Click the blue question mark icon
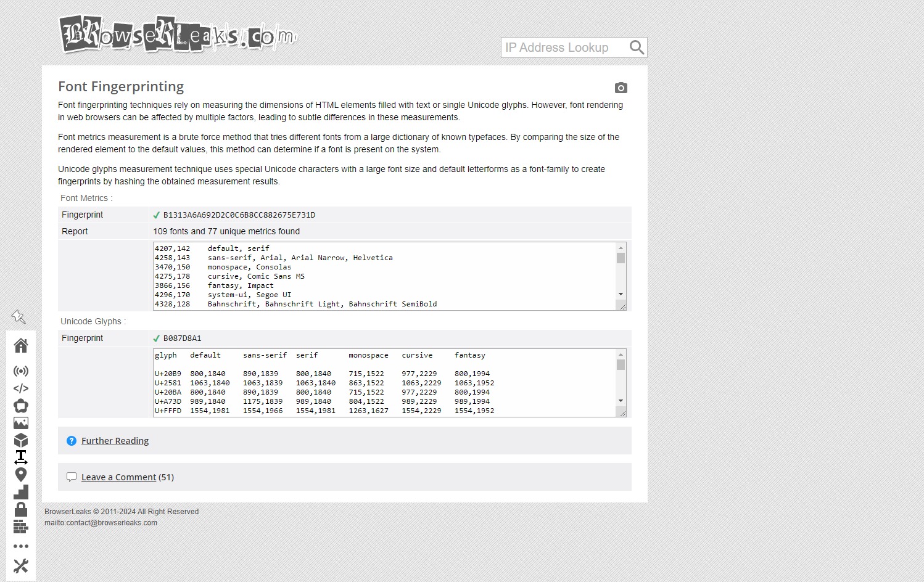The image size is (924, 582). (72, 441)
